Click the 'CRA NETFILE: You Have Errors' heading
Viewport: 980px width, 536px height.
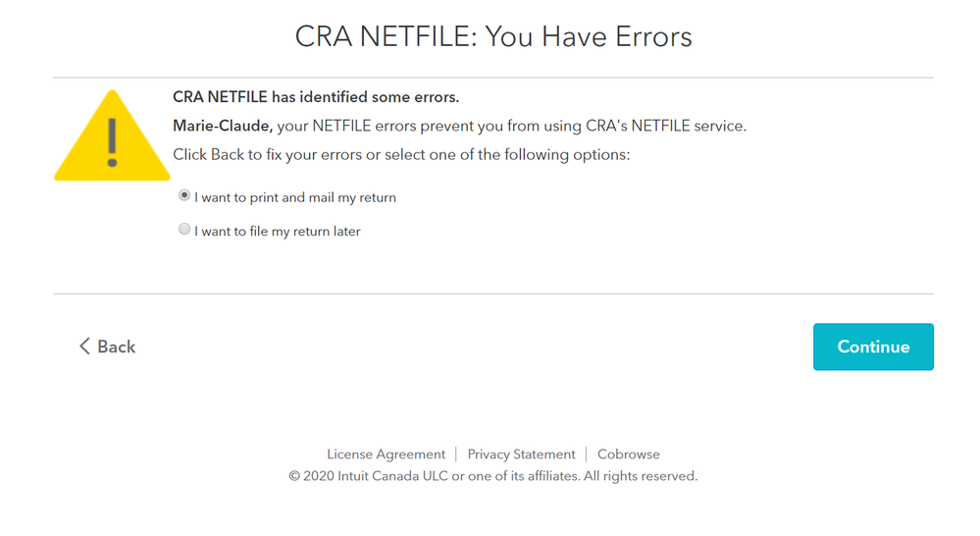(493, 36)
